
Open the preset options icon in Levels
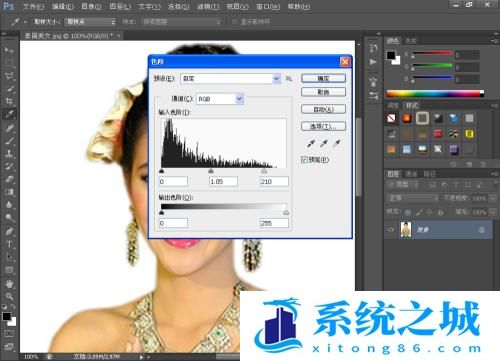click(x=289, y=79)
